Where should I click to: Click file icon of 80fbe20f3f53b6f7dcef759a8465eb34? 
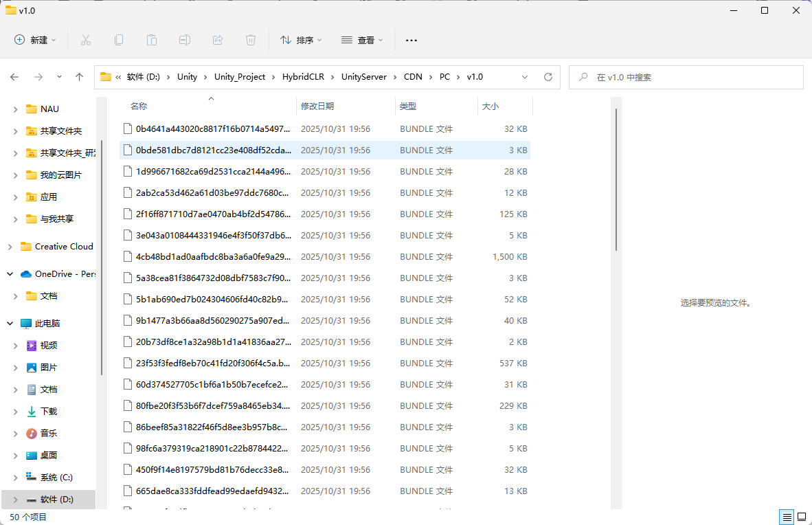point(128,406)
